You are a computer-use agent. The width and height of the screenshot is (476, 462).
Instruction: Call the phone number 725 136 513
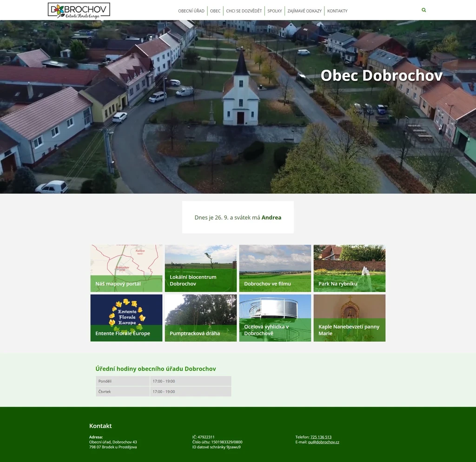[x=321, y=437]
